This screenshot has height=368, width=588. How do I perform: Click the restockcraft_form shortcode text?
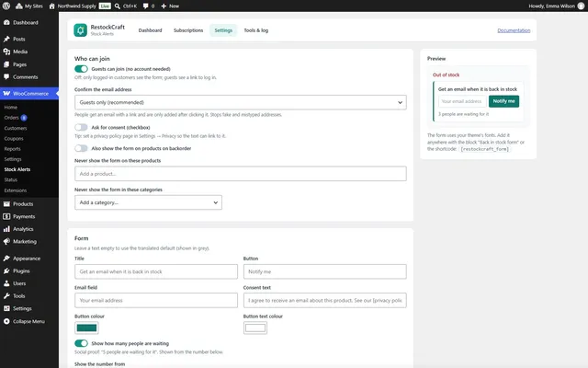point(485,149)
